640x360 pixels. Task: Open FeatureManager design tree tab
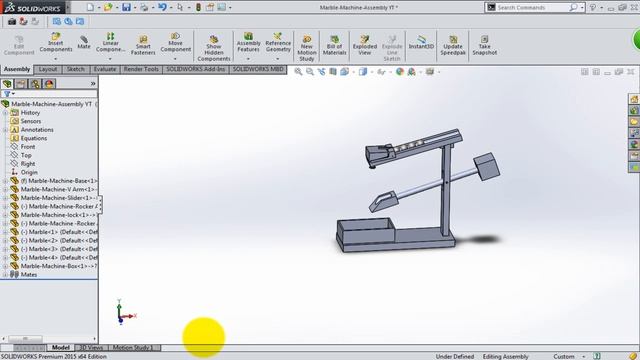tap(7, 84)
